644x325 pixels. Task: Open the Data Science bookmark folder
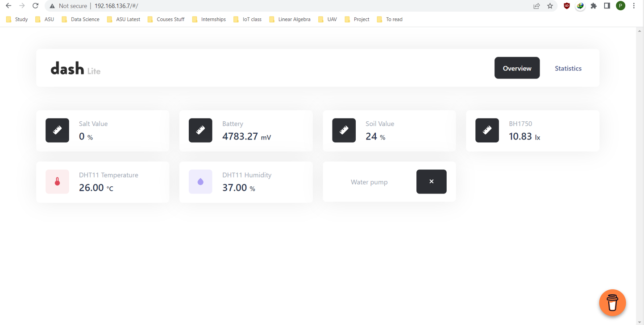[81, 19]
